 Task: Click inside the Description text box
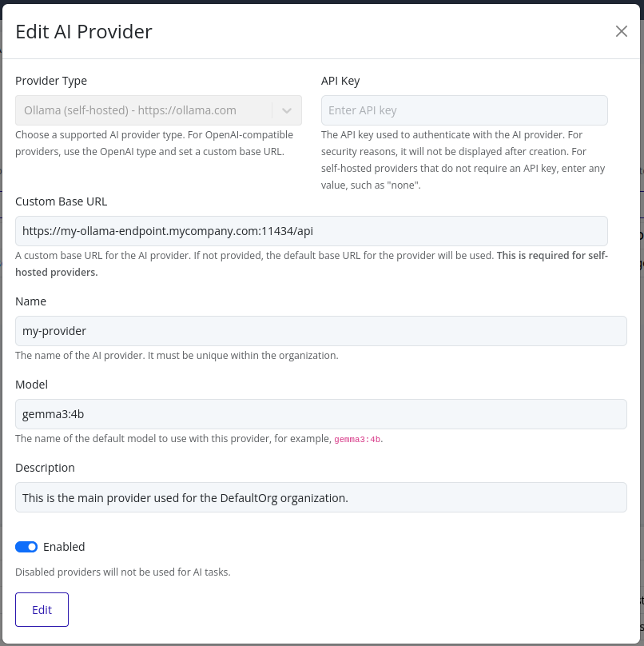pyautogui.click(x=320, y=496)
